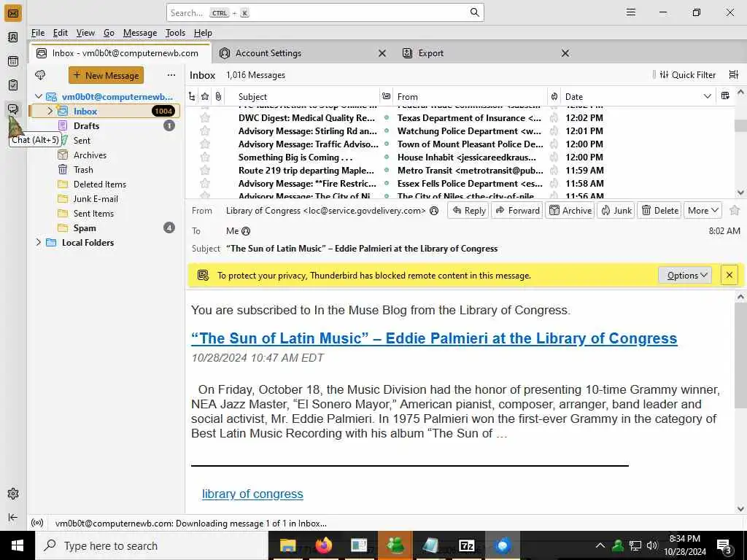Select the Spam folder
Screen dimensions: 747x560
coord(85,228)
